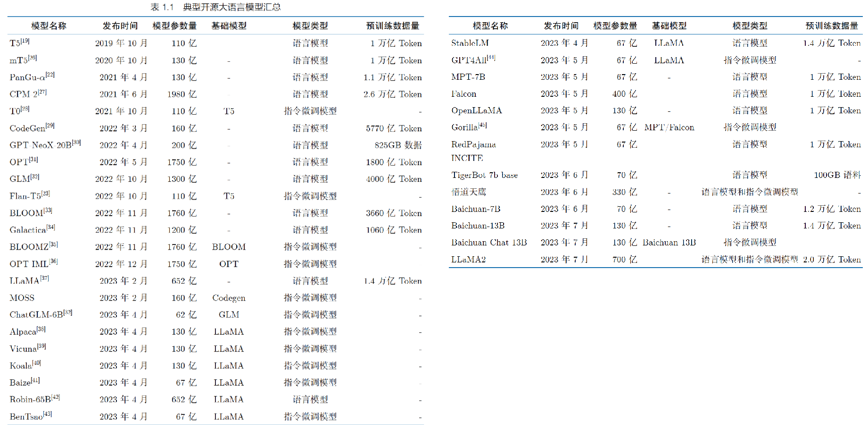This screenshot has height=429, width=868.
Task: Select the 基础模型 column header in right table
Action: click(x=669, y=25)
